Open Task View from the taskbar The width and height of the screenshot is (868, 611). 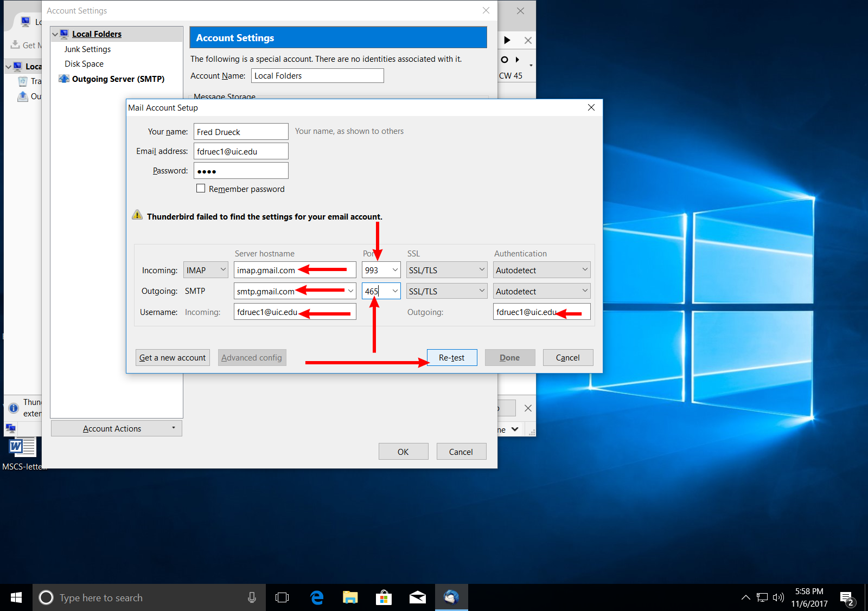pos(282,597)
